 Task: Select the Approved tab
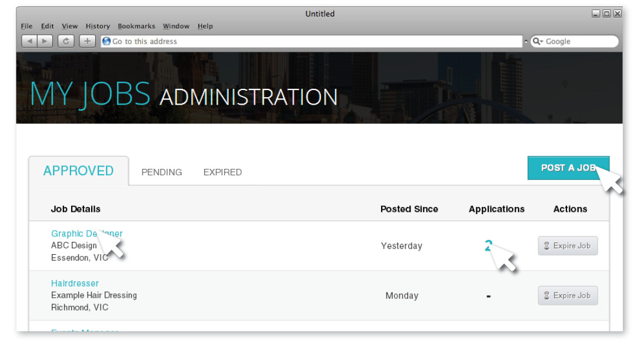[78, 171]
